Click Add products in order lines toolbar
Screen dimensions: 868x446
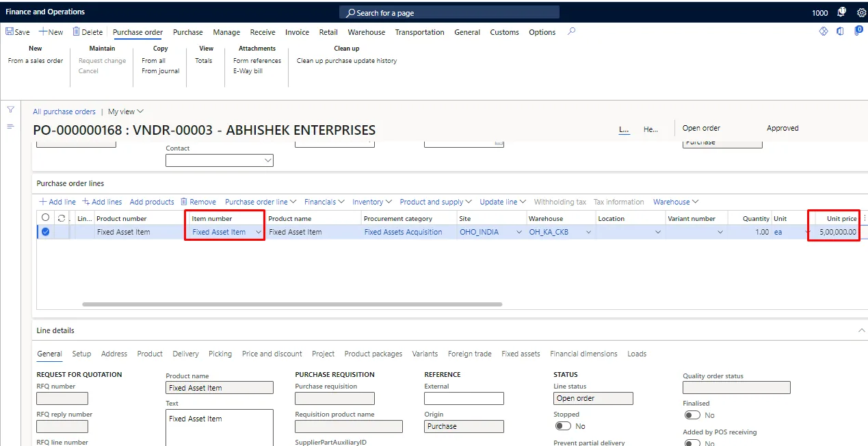pyautogui.click(x=152, y=202)
